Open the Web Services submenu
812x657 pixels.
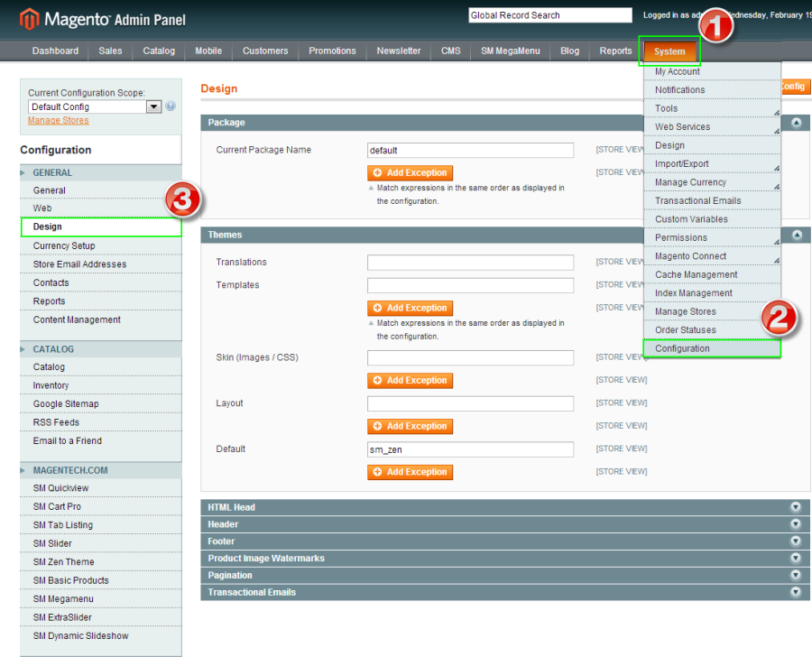pyautogui.click(x=712, y=127)
